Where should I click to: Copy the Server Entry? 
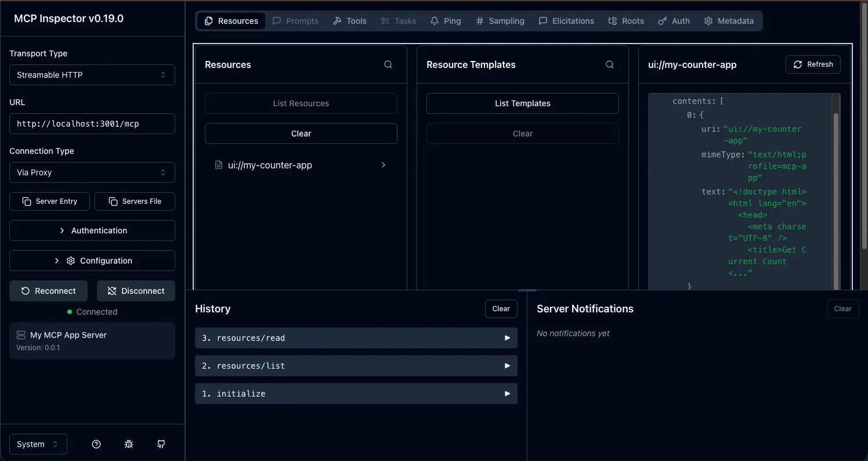click(50, 201)
